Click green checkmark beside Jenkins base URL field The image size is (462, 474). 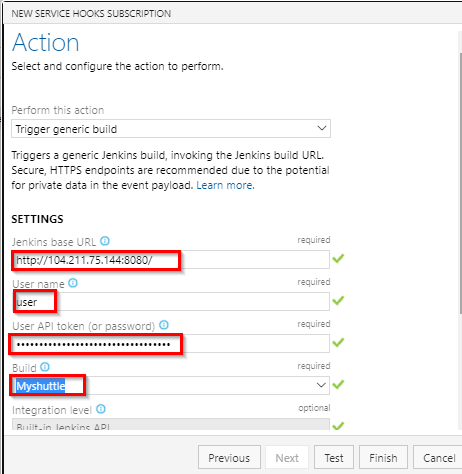point(338,259)
